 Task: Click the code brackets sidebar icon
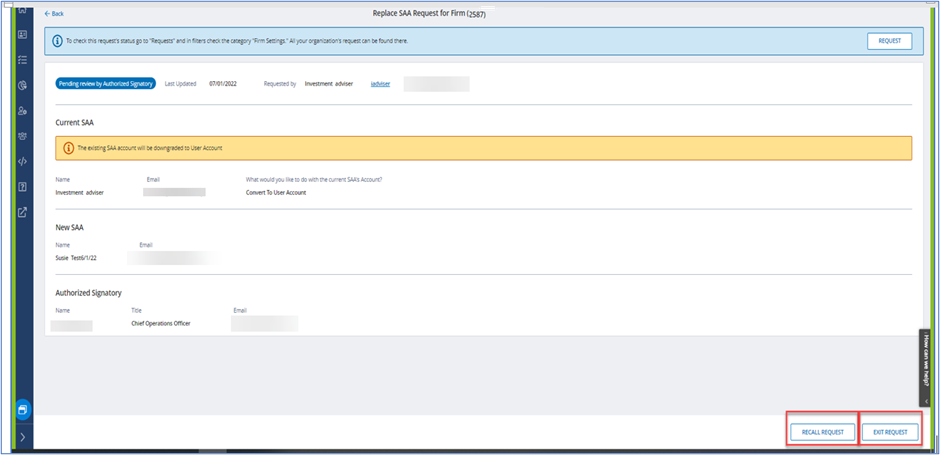tap(22, 160)
